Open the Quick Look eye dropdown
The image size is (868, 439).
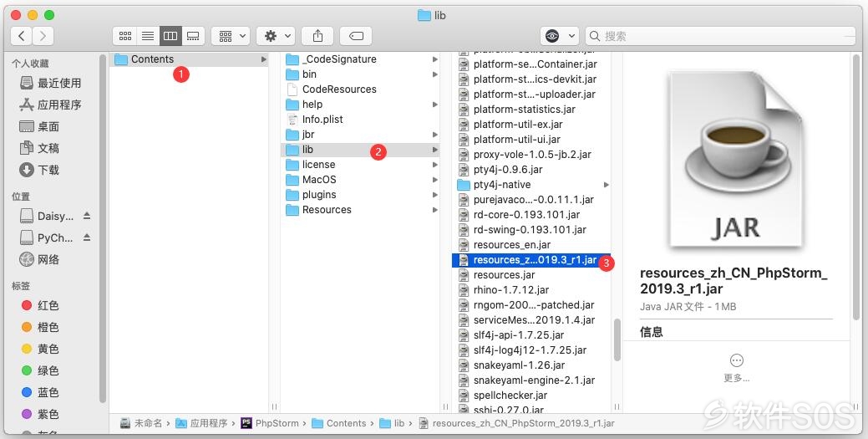coord(560,36)
